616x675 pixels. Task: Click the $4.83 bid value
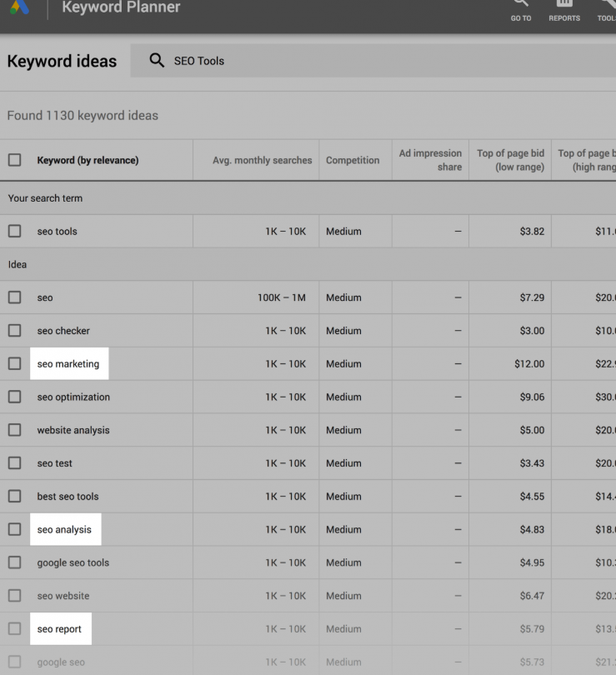point(532,529)
